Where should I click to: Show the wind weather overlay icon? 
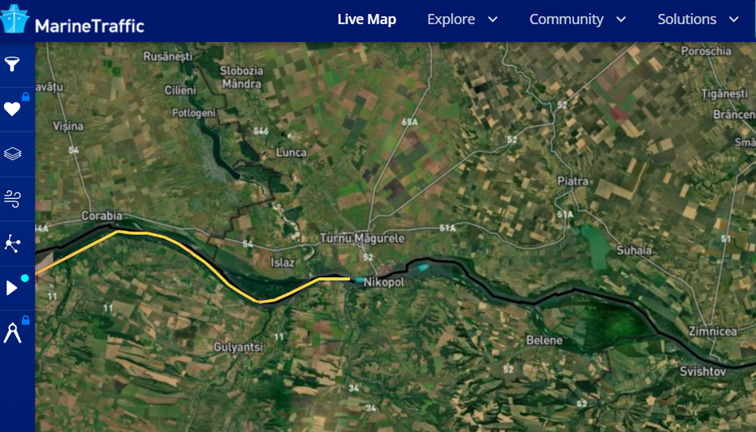point(12,199)
